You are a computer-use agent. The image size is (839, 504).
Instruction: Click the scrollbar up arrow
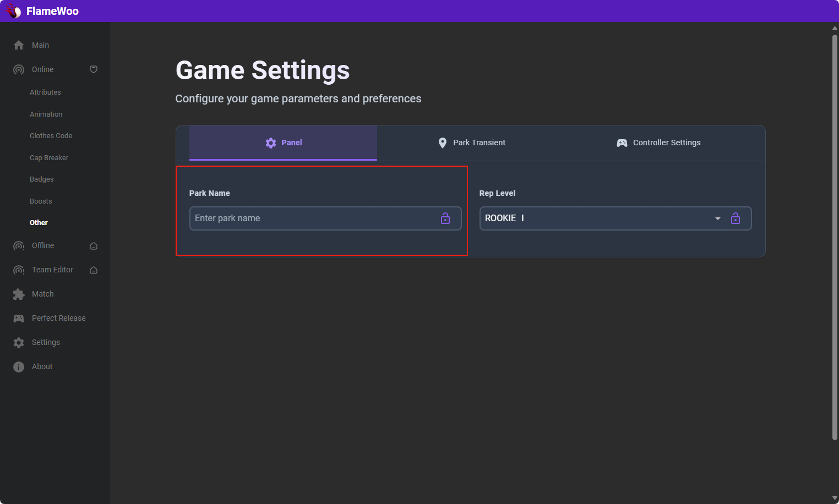pyautogui.click(x=835, y=29)
